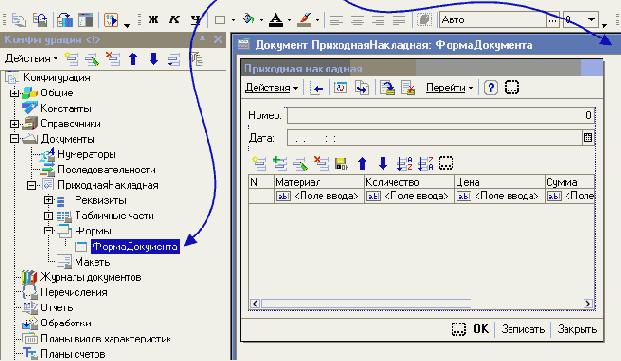The image size is (621, 361).
Task: Click sort descending Z-A icon in table toolbar
Action: (426, 163)
